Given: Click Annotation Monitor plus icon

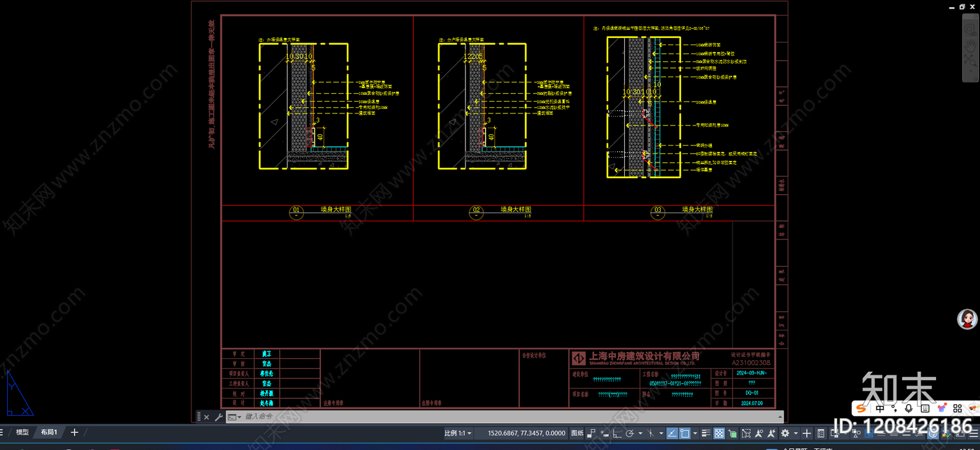Looking at the screenshot, I should coord(807,433).
